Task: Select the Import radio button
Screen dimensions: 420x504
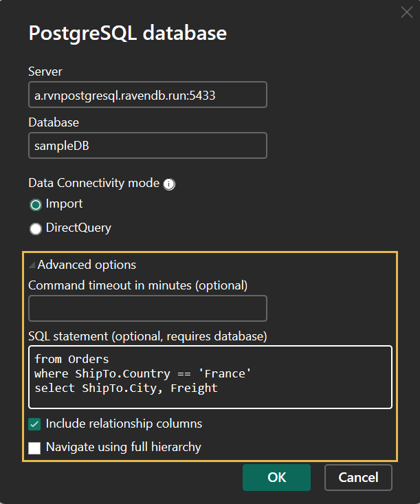Action: click(36, 204)
